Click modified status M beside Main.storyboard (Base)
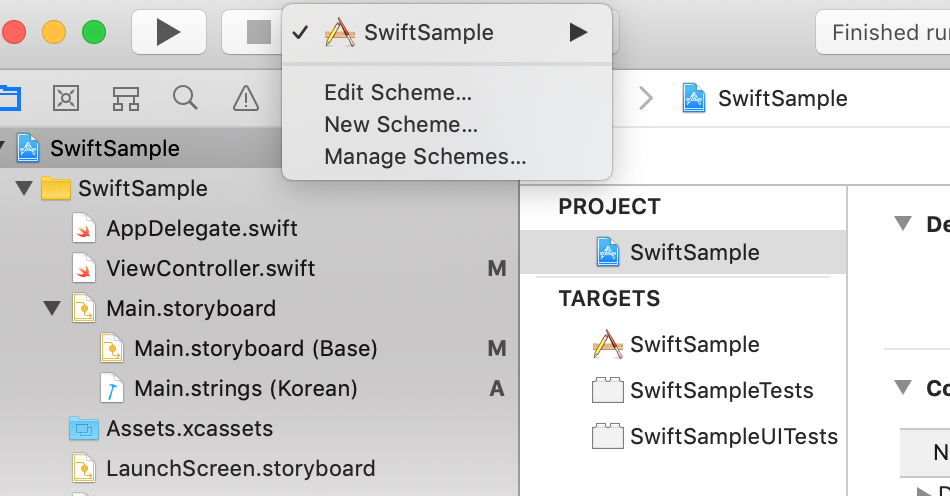Image resolution: width=950 pixels, height=496 pixels. pyautogui.click(x=497, y=349)
